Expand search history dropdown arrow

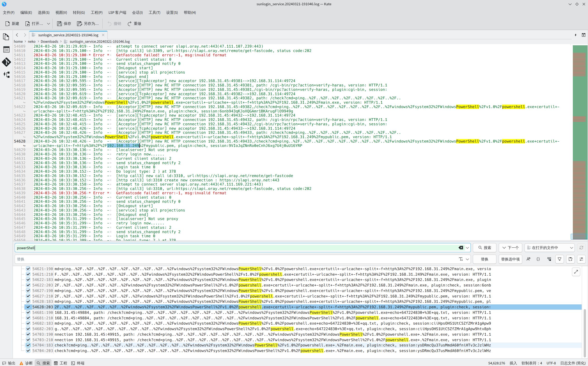(x=467, y=248)
